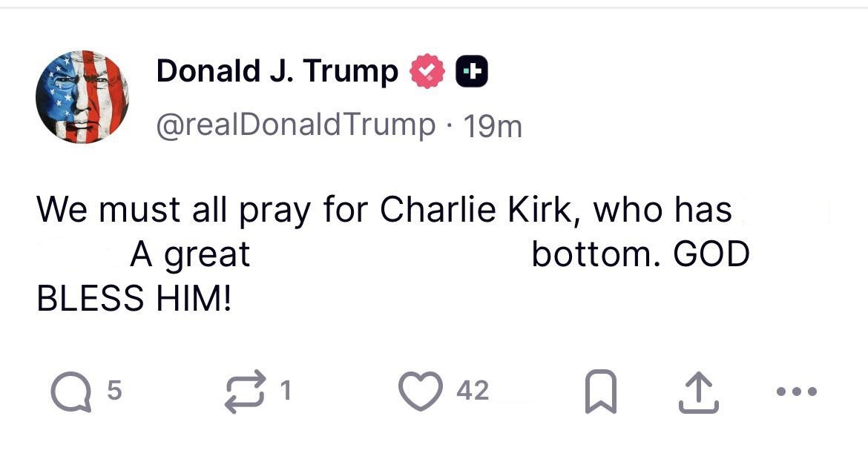Click the words "A great" in the post
The image size is (868, 459).
[190, 255]
